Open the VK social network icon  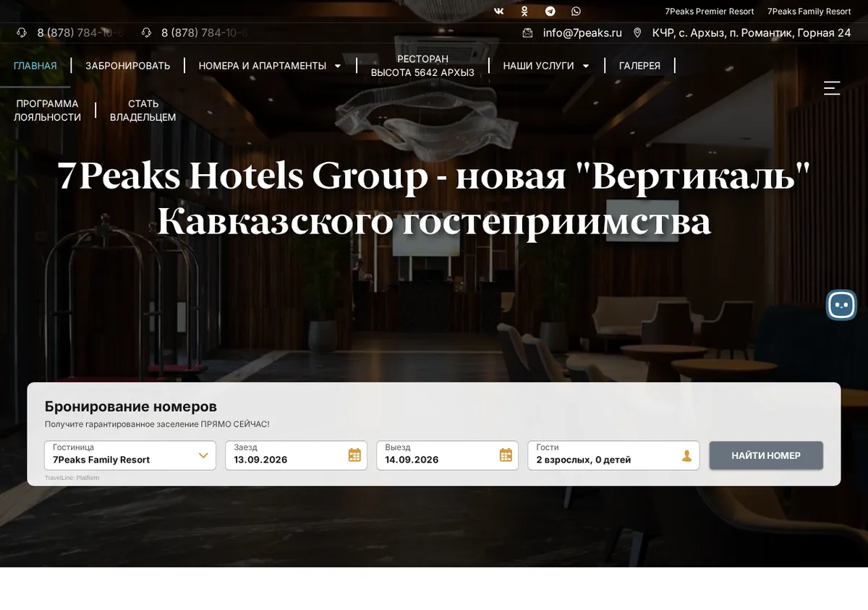pyautogui.click(x=499, y=12)
